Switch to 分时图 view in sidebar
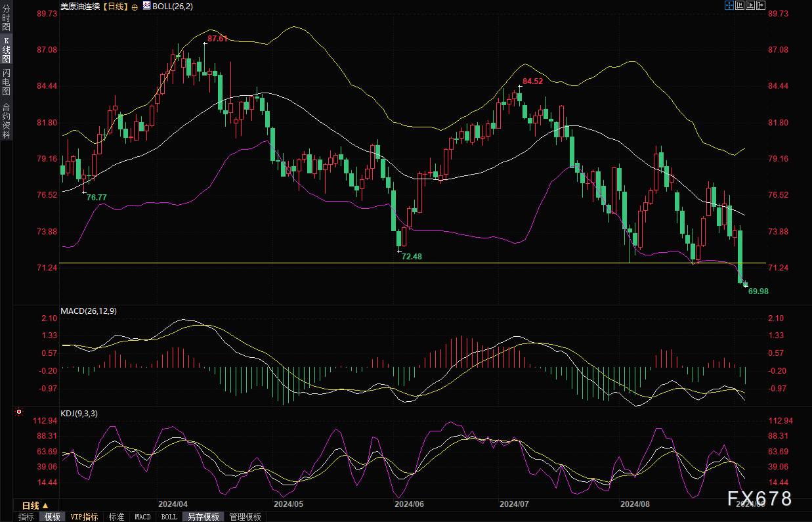 click(x=7, y=19)
